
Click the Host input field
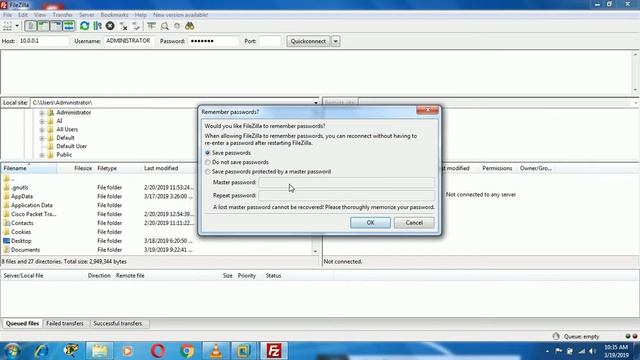(x=43, y=41)
